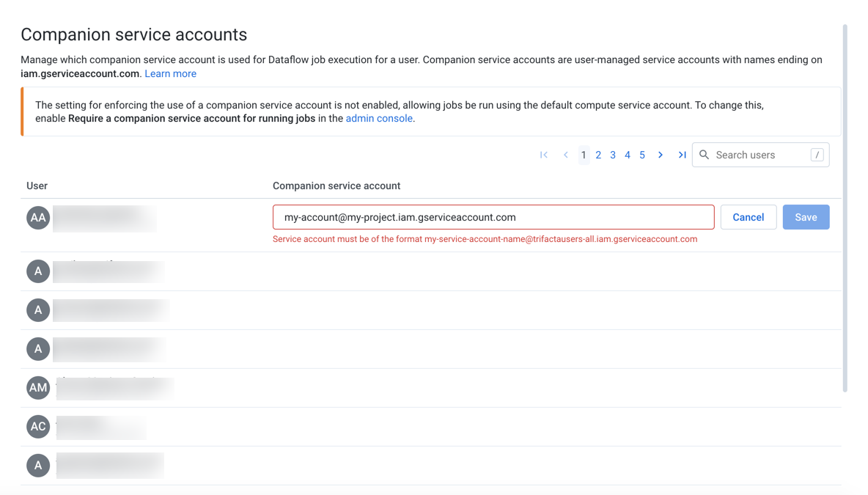Select page 4 in pagination
Image resolution: width=868 pixels, height=495 pixels.
click(x=628, y=155)
